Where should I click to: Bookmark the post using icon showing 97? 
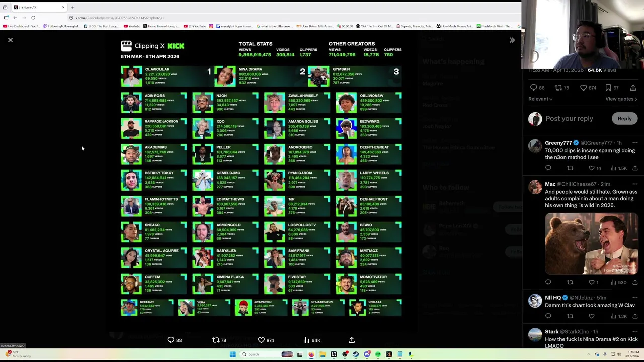[608, 88]
